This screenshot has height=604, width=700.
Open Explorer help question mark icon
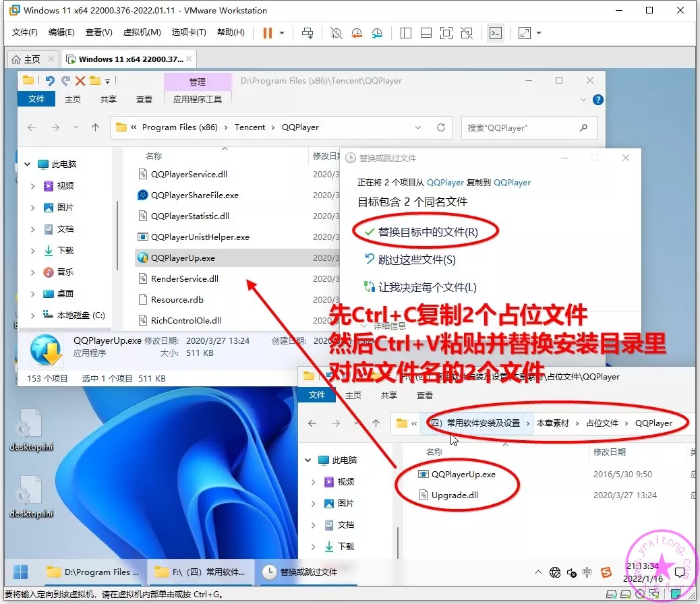coord(597,99)
